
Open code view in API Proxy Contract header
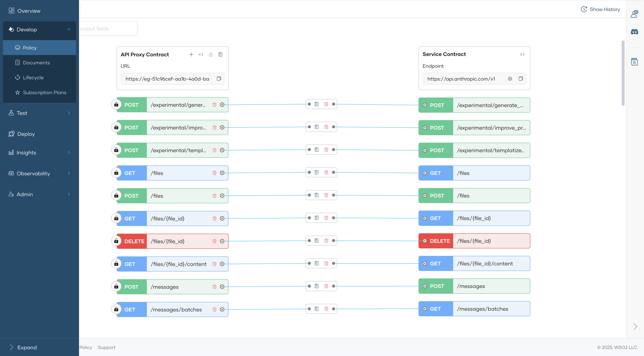click(x=201, y=54)
